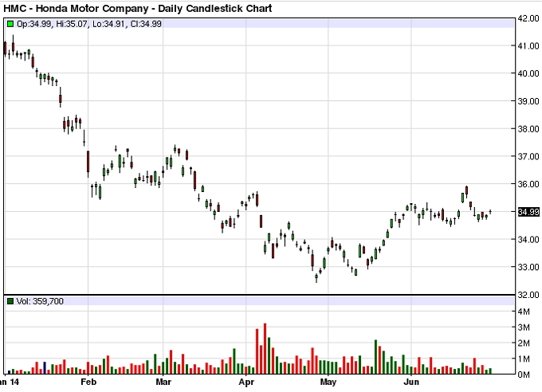The width and height of the screenshot is (542, 392).
Task: Click the 3M volume axis label
Action: coord(524,327)
